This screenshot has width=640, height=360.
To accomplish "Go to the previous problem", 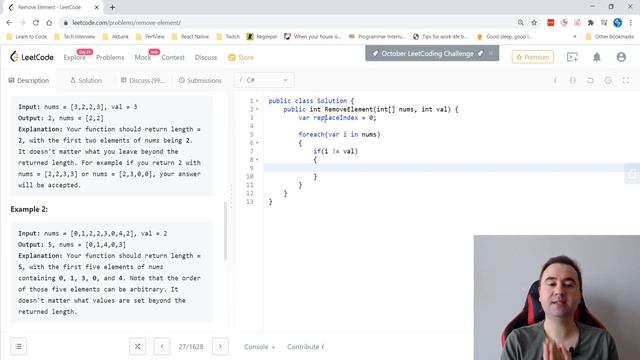I will [x=162, y=347].
